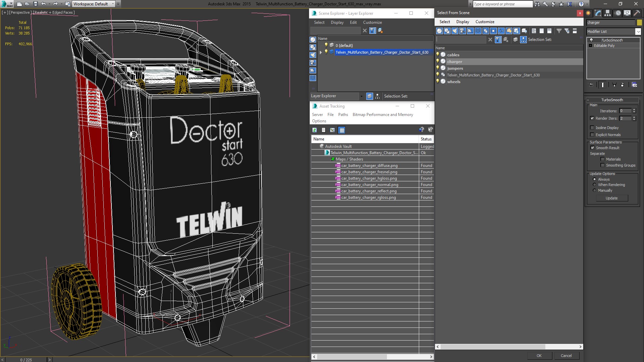The image size is (644, 362).
Task: Select the wheels object in list
Action: (x=454, y=82)
